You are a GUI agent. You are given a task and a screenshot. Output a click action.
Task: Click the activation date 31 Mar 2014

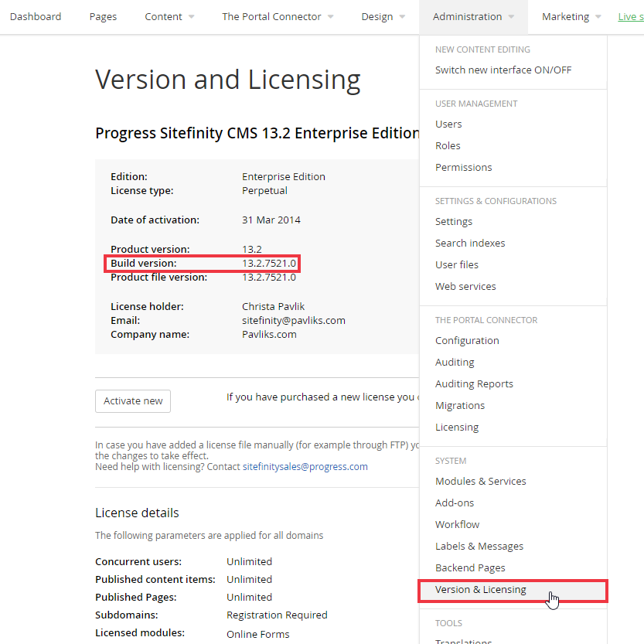[x=271, y=220]
